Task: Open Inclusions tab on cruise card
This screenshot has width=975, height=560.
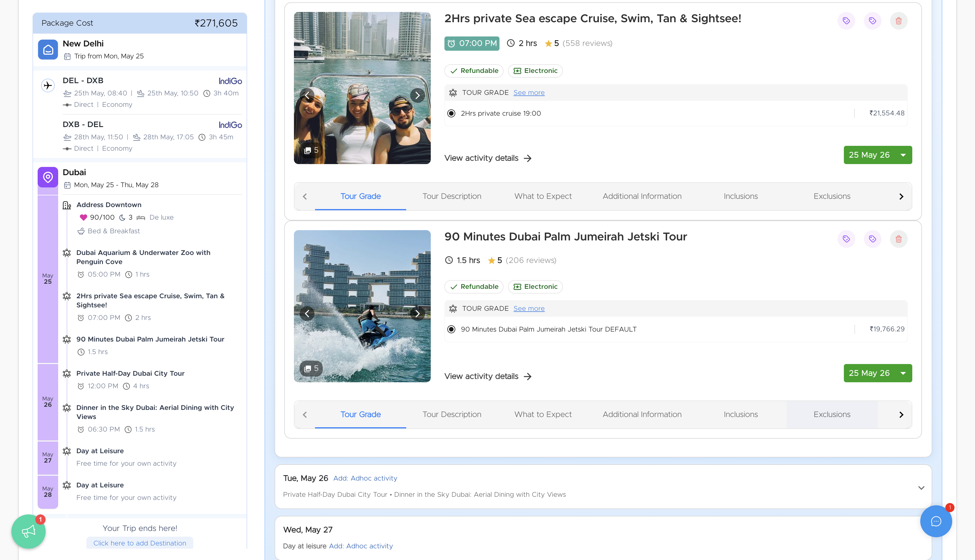Action: tap(741, 196)
